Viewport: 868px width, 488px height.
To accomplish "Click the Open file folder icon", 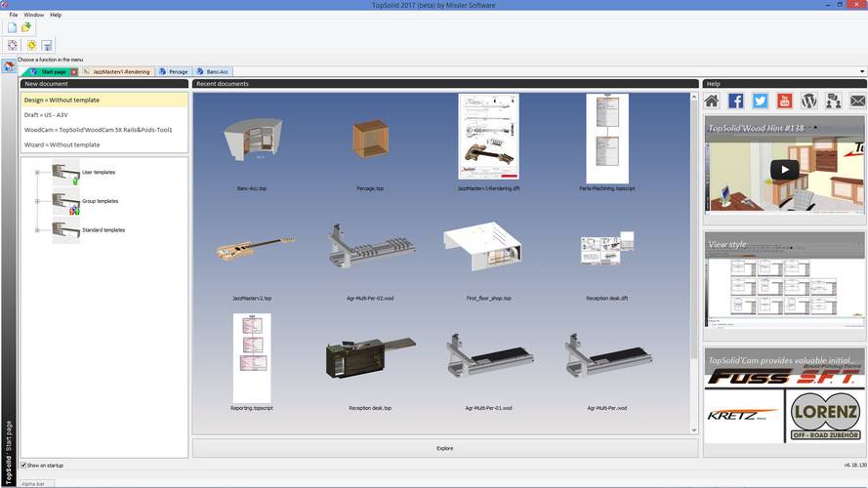I will (27, 27).
